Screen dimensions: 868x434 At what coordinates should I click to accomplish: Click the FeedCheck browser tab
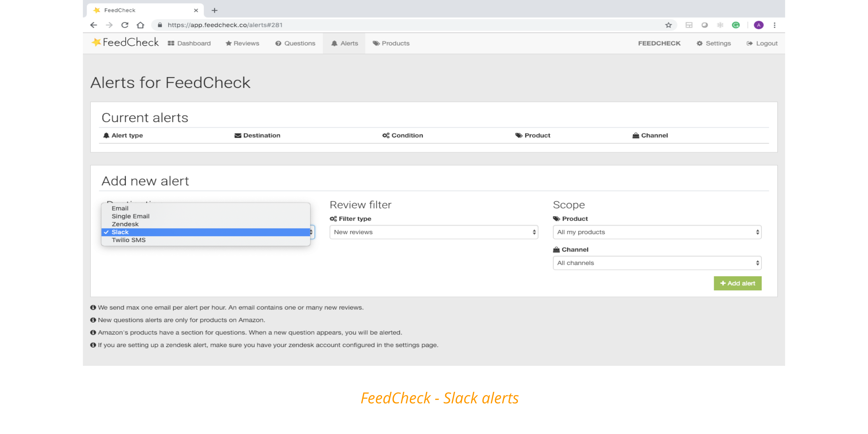click(x=145, y=10)
